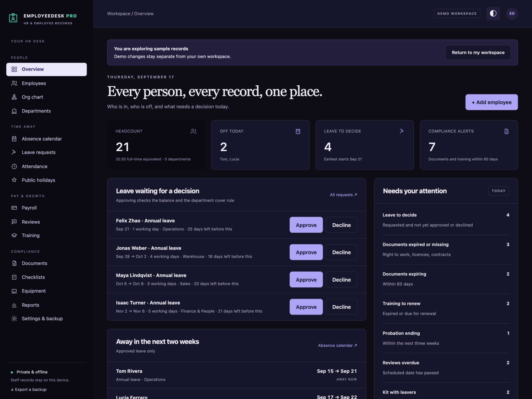Click 'Private & offline' status text
532x399 pixels.
point(32,372)
